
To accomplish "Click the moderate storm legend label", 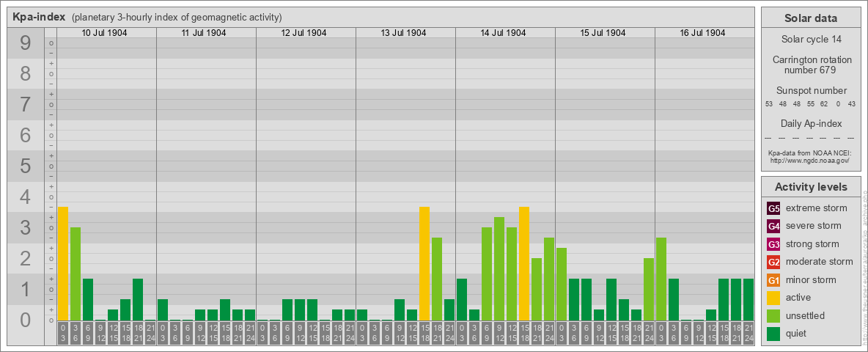I will [x=820, y=261].
